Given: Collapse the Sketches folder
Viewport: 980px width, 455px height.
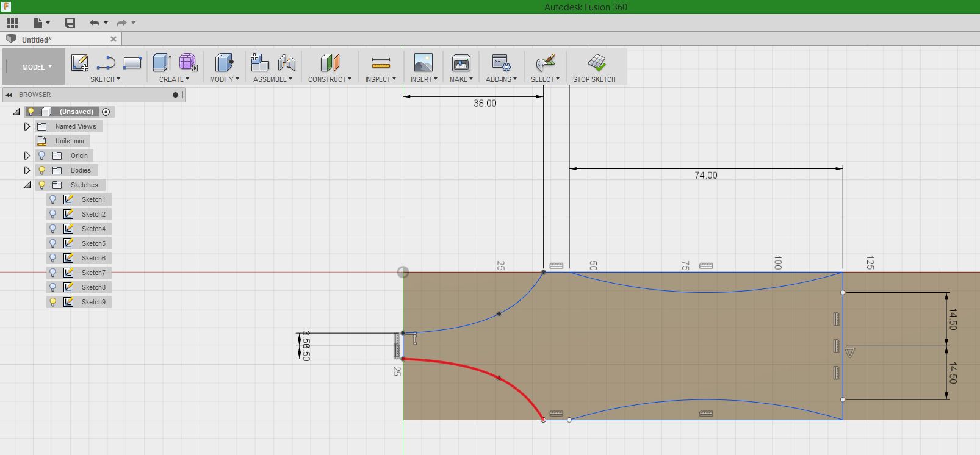Looking at the screenshot, I should tap(27, 185).
